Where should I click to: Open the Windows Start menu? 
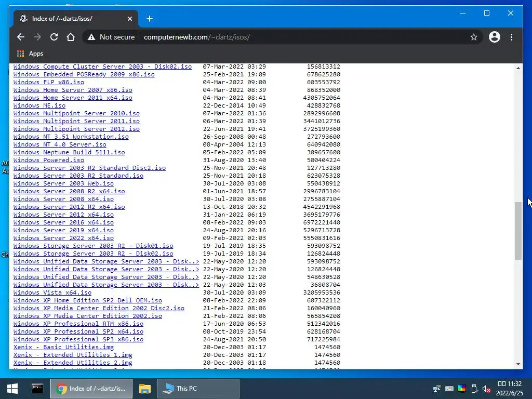click(12, 389)
